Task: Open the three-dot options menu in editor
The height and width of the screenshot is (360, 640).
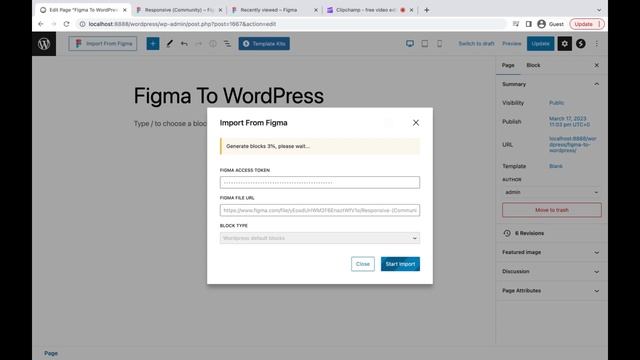Action: pos(596,44)
